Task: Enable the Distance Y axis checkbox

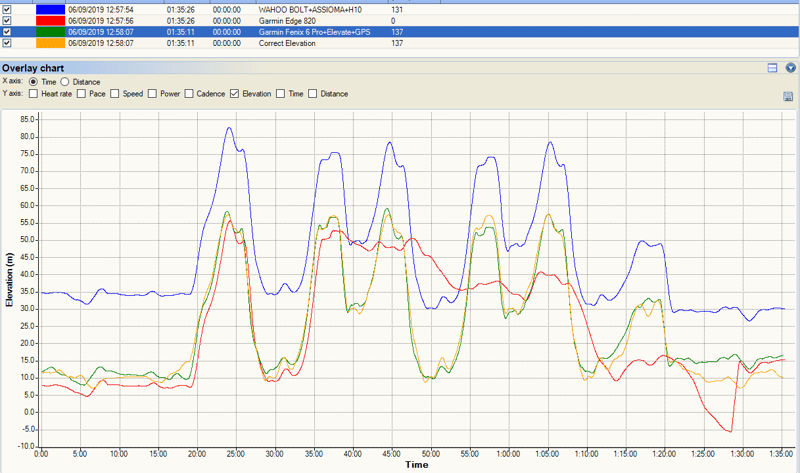Action: coord(313,94)
